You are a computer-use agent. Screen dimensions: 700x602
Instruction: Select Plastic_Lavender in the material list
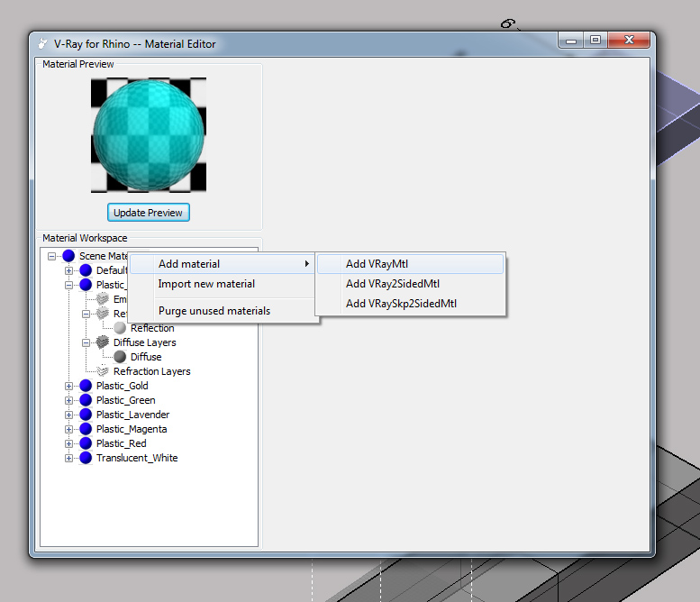click(133, 415)
